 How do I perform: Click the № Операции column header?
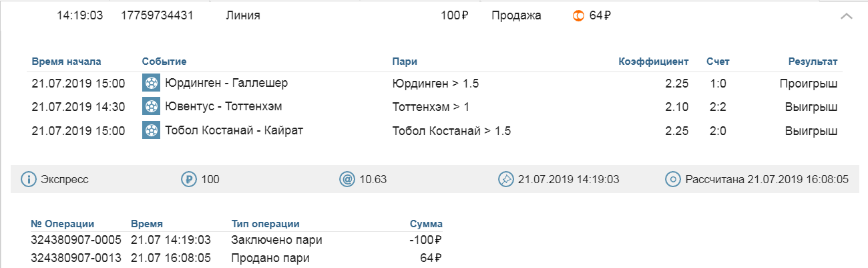click(x=63, y=224)
